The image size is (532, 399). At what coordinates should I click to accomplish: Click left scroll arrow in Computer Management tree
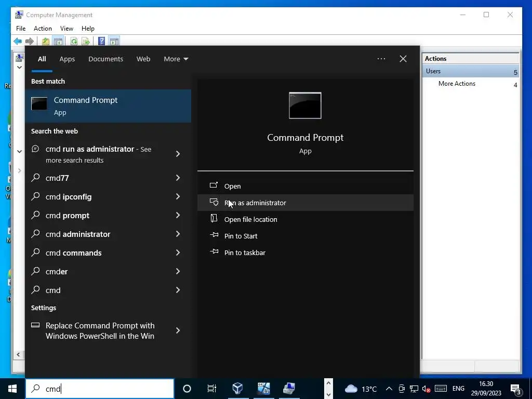(18, 354)
